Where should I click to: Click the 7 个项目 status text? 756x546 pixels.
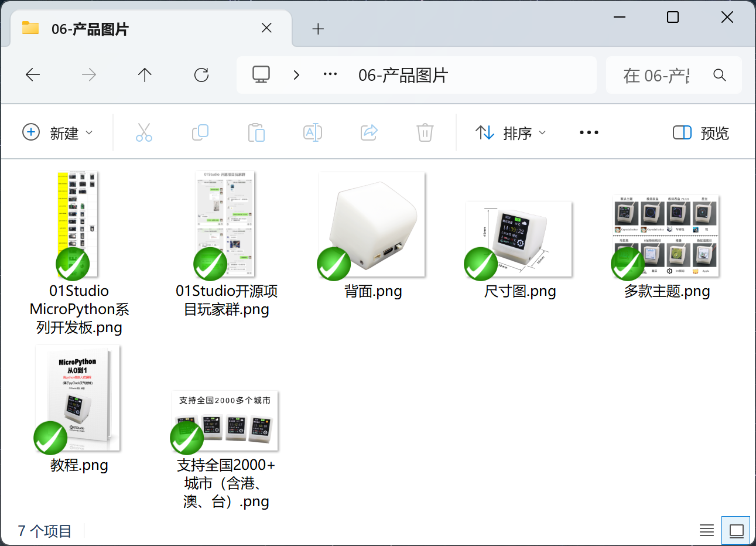pos(45,531)
